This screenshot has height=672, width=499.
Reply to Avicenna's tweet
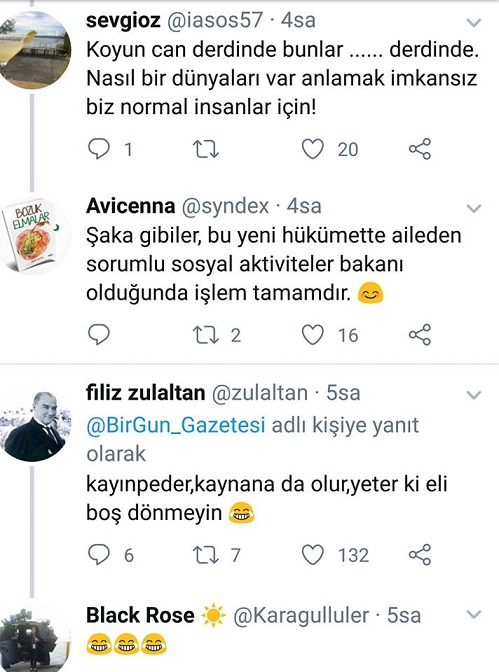click(99, 335)
